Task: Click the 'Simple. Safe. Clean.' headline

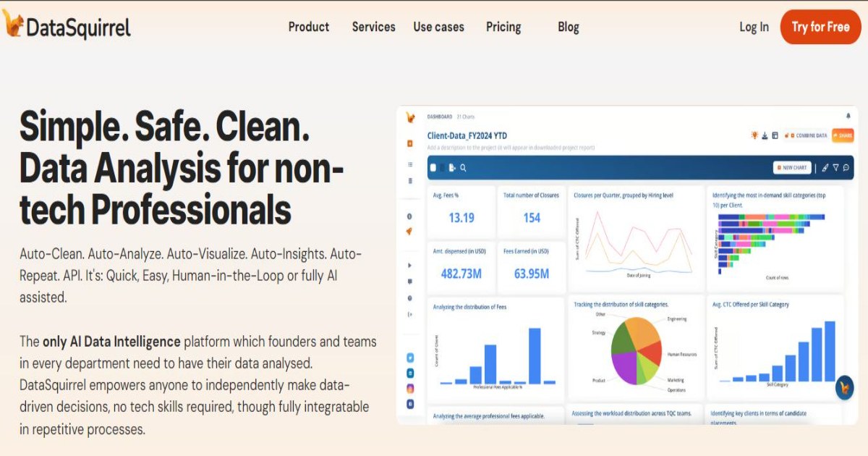Action: (x=164, y=127)
